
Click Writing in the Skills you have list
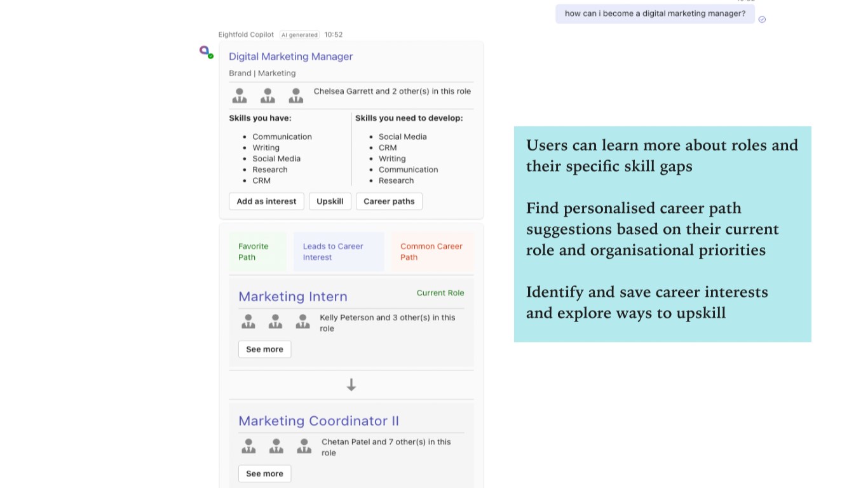(266, 147)
